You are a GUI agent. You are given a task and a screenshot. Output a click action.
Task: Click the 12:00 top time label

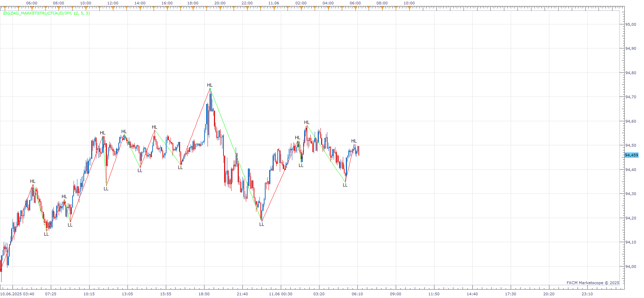[113, 3]
